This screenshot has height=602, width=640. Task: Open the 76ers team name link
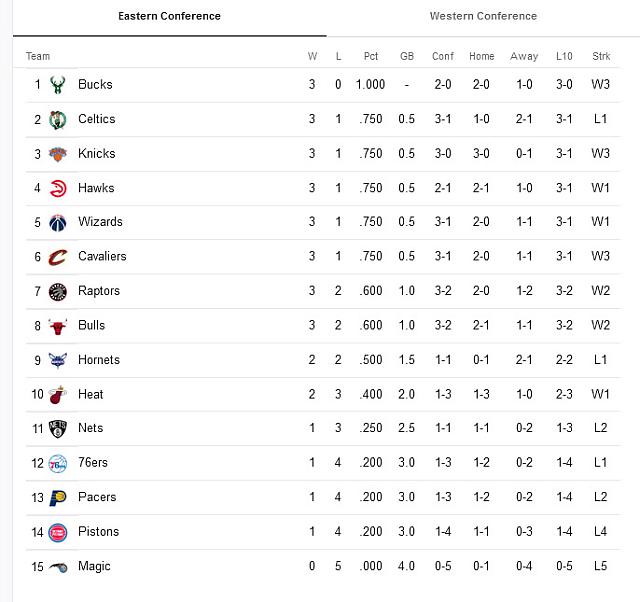point(93,463)
